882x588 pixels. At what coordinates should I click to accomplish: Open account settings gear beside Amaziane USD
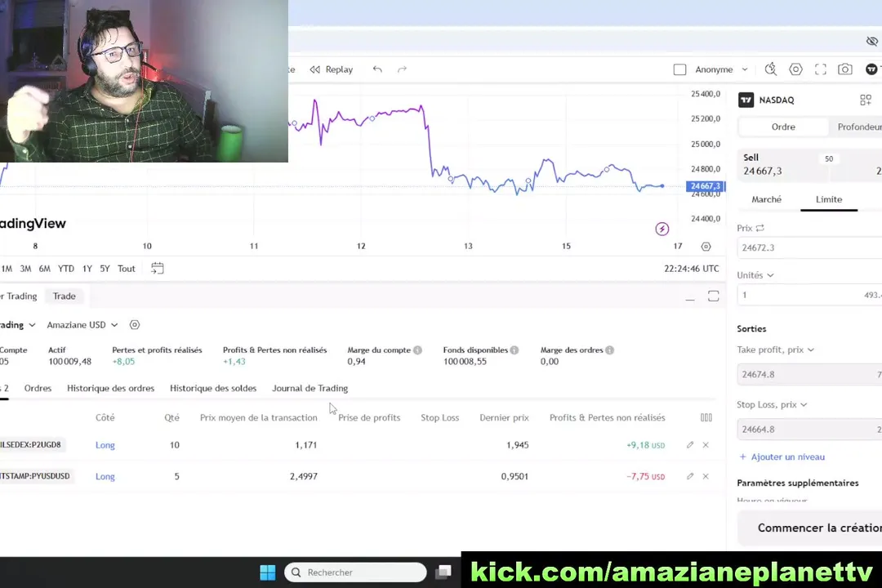point(135,325)
